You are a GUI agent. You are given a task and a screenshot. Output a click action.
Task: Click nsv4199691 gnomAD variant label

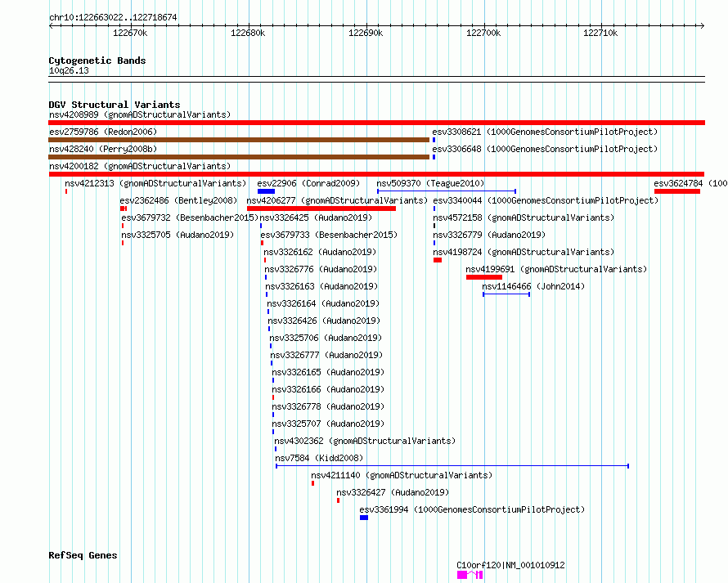556,269
